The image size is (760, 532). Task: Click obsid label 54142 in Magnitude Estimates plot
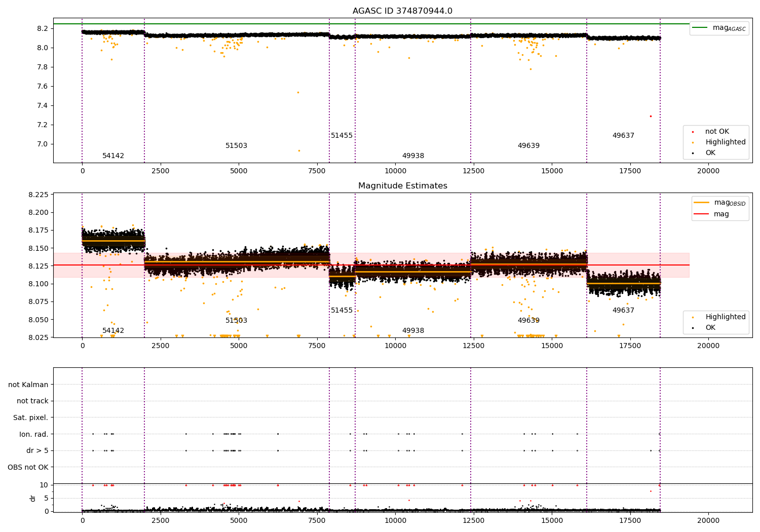coord(113,331)
